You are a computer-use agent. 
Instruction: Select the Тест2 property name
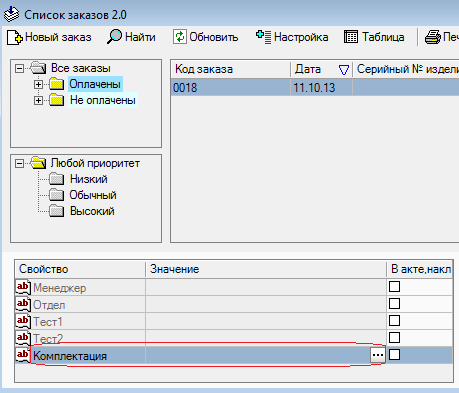pyautogui.click(x=48, y=339)
